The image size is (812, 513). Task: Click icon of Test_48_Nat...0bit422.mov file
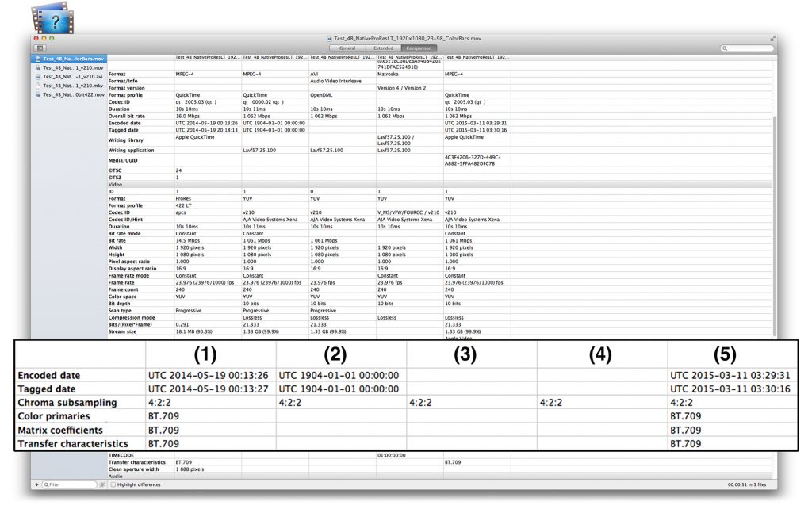pos(38,94)
